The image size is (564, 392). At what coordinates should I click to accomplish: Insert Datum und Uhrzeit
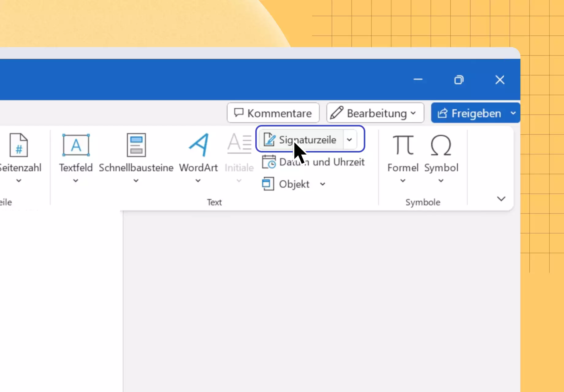pyautogui.click(x=313, y=162)
